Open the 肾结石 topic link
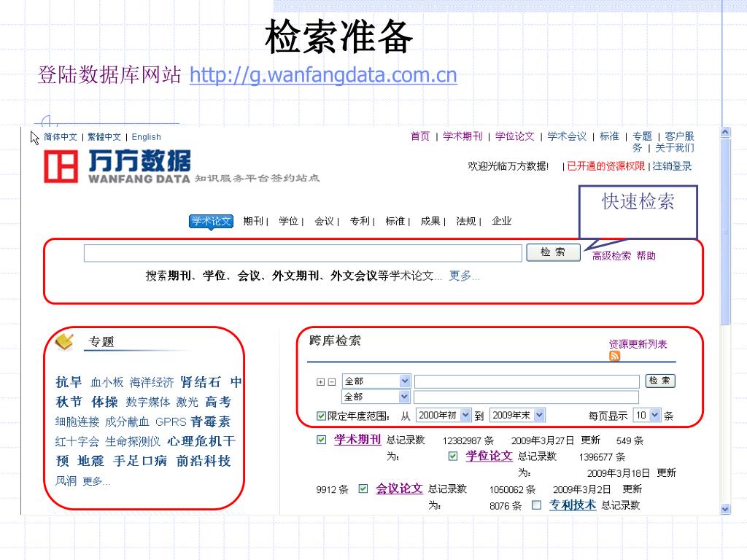This screenshot has width=747, height=560. [201, 382]
